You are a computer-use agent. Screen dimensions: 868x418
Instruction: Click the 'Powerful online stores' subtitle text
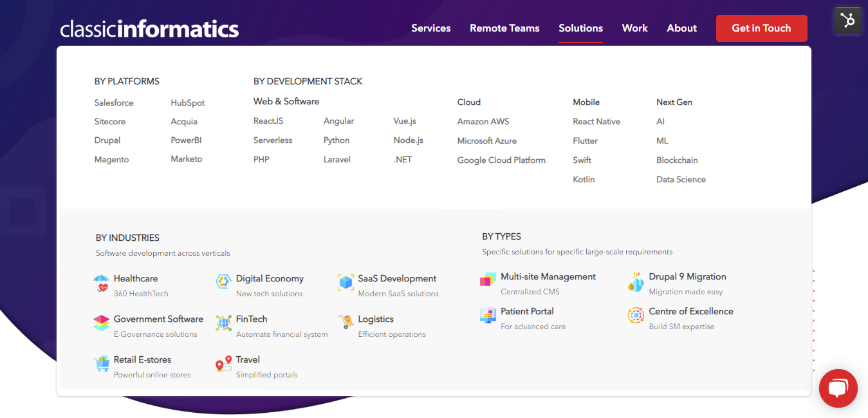pos(152,375)
